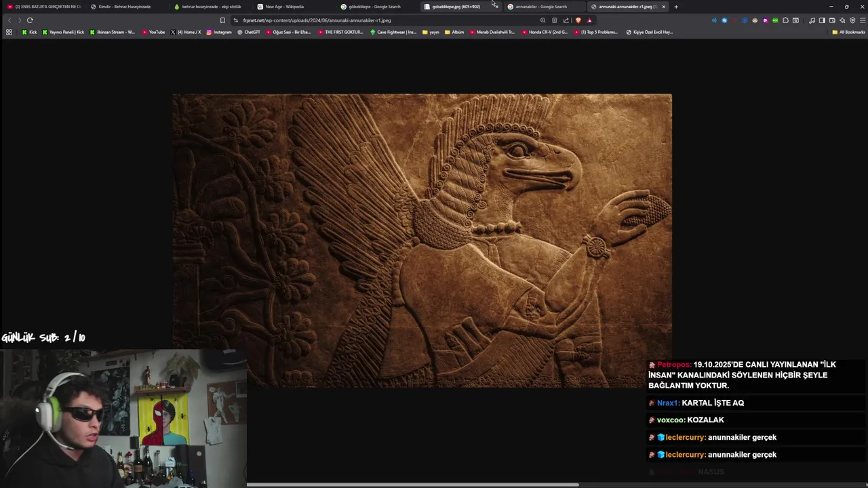This screenshot has height=488, width=868.
Task: Open the apps grid in bookmarks bar
Action: click(x=9, y=32)
